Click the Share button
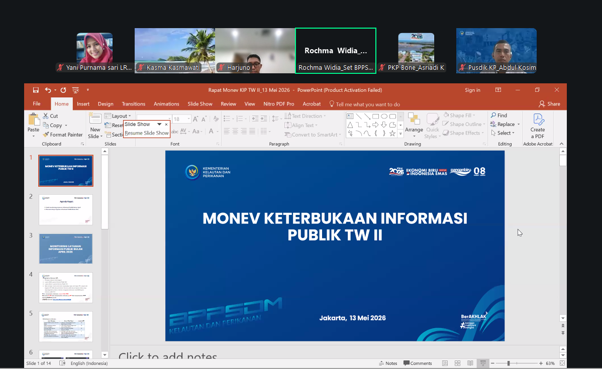The width and height of the screenshot is (602, 369). pyautogui.click(x=549, y=104)
